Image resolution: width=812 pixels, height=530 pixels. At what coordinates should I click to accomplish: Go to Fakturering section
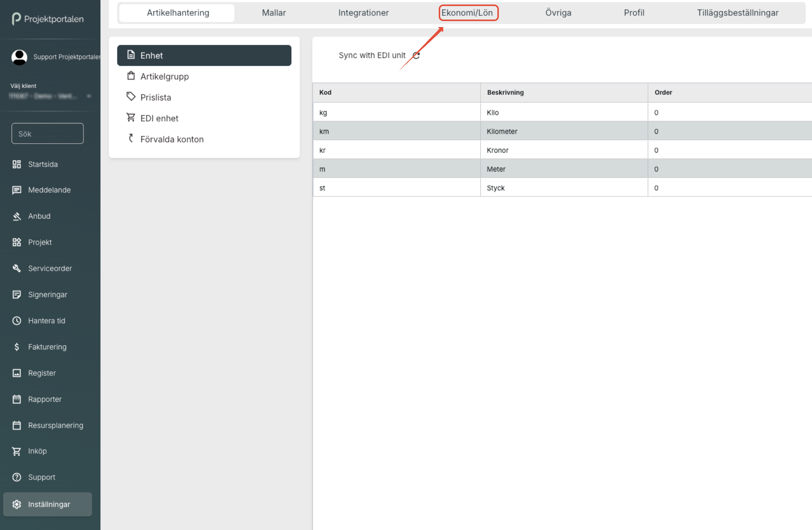(x=47, y=347)
